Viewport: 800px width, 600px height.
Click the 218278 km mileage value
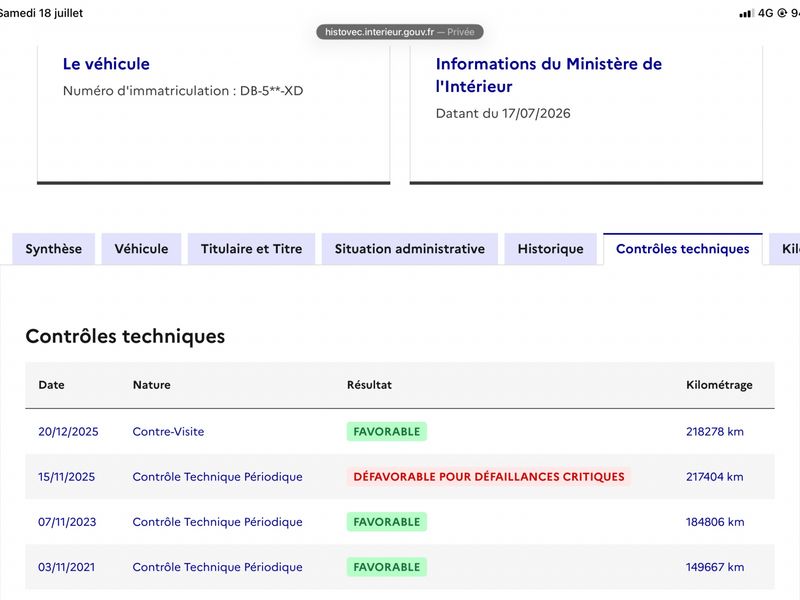click(715, 432)
